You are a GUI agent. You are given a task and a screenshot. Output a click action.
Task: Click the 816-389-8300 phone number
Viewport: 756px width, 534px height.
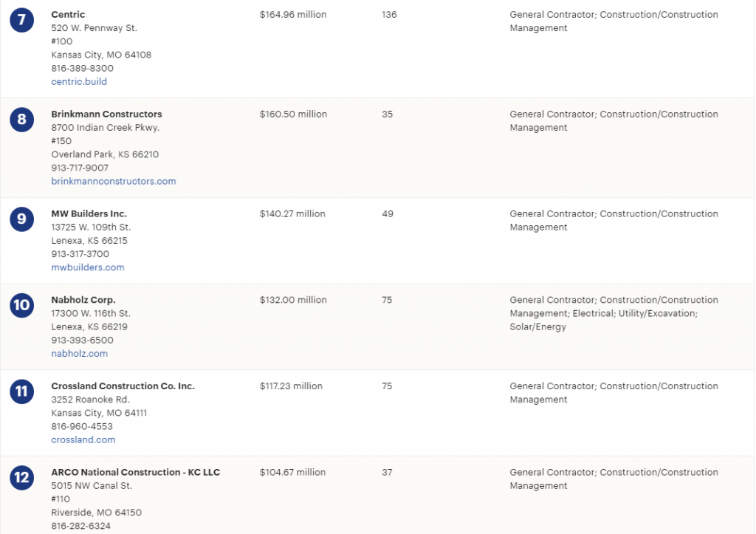pyautogui.click(x=83, y=69)
